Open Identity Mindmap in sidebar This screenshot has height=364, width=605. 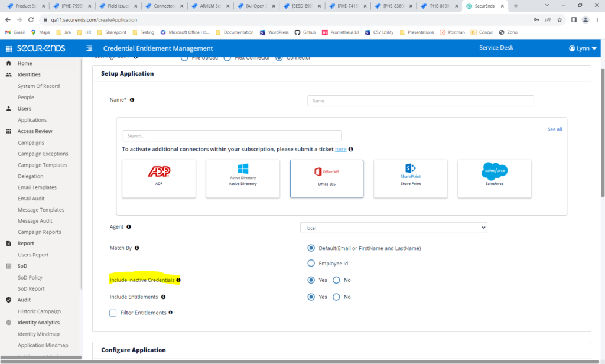point(38,334)
